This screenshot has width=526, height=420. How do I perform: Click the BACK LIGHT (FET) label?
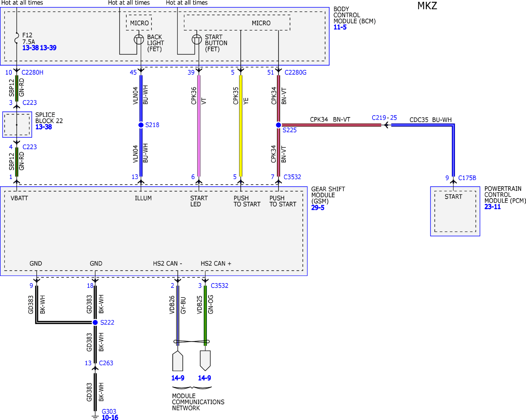coord(156,43)
